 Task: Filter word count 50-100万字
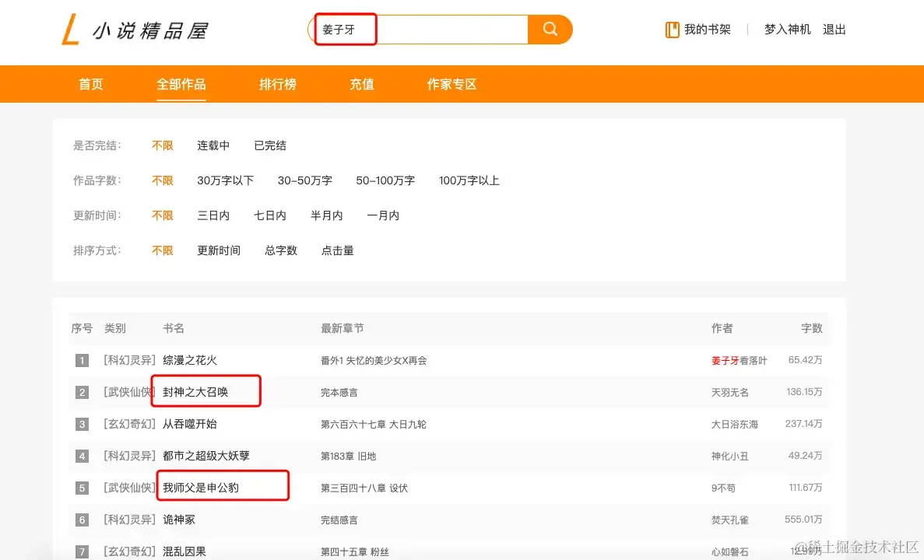point(385,180)
